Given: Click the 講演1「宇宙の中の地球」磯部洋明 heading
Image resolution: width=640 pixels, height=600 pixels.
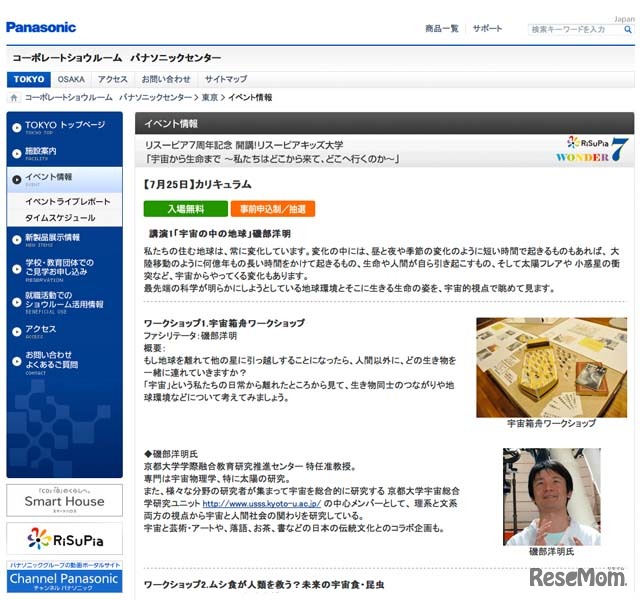Looking at the screenshot, I should pos(220,234).
